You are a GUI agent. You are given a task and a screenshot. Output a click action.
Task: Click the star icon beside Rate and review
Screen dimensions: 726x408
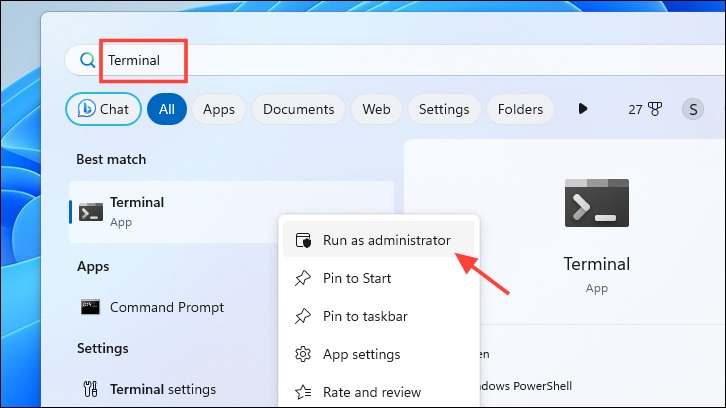303,392
